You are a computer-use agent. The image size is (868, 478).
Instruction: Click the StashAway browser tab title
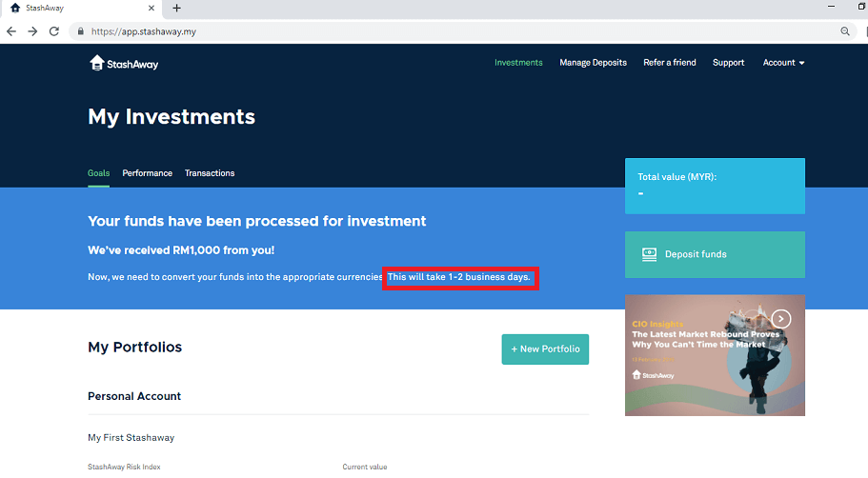tap(45, 8)
